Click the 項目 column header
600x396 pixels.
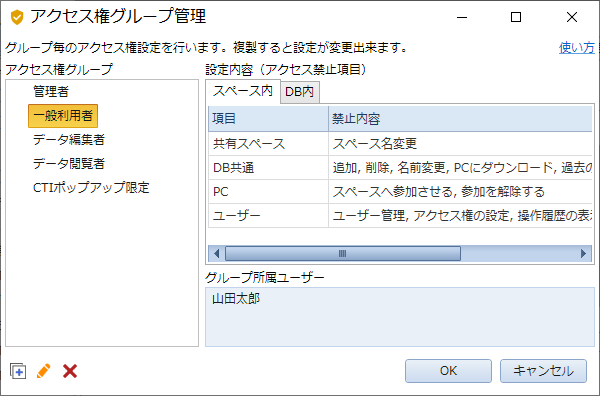pos(268,119)
